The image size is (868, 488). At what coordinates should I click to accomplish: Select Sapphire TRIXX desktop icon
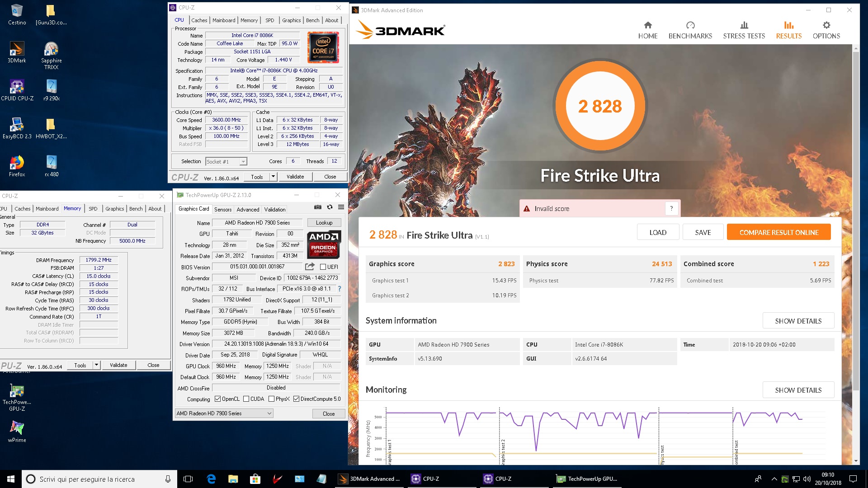pyautogui.click(x=51, y=55)
